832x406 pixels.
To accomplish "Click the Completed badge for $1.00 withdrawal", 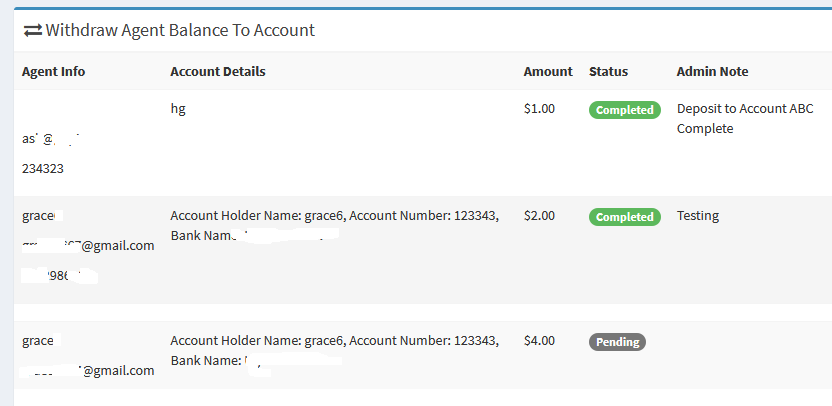I will point(625,110).
